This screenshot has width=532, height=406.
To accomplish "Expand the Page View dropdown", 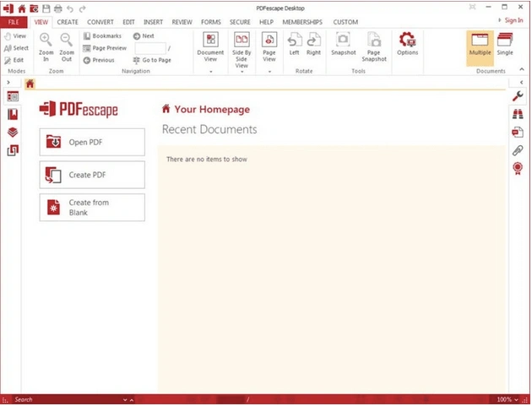I will 269,72.
